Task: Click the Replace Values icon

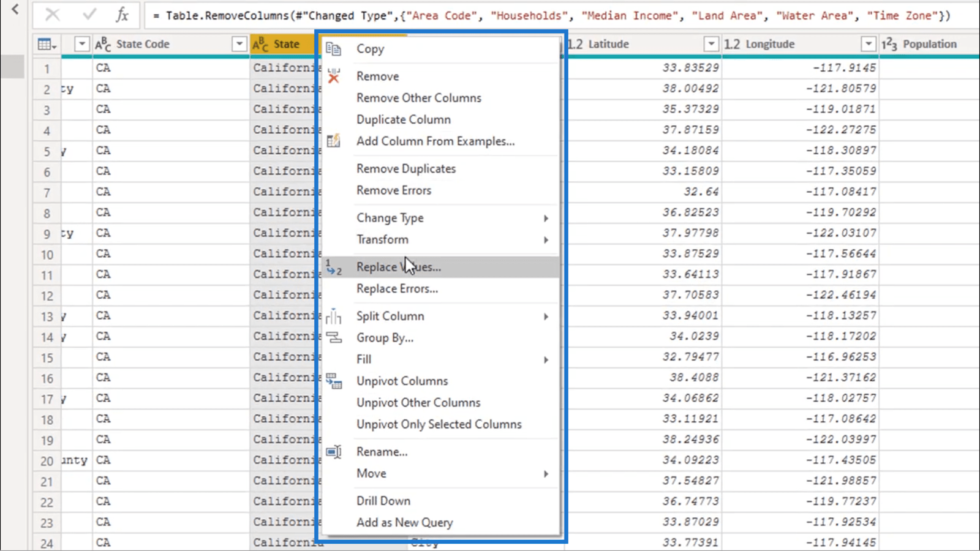Action: coord(334,267)
